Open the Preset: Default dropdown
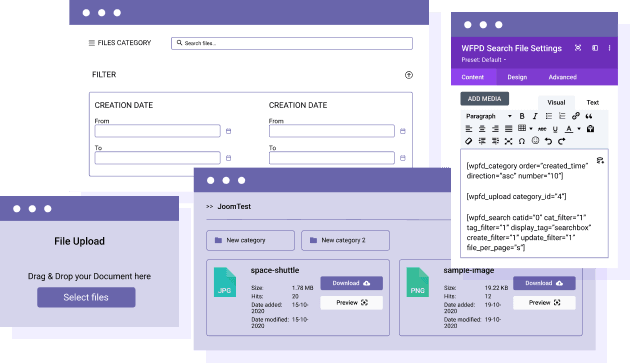Screen dimensions: 630x363 click(483, 60)
